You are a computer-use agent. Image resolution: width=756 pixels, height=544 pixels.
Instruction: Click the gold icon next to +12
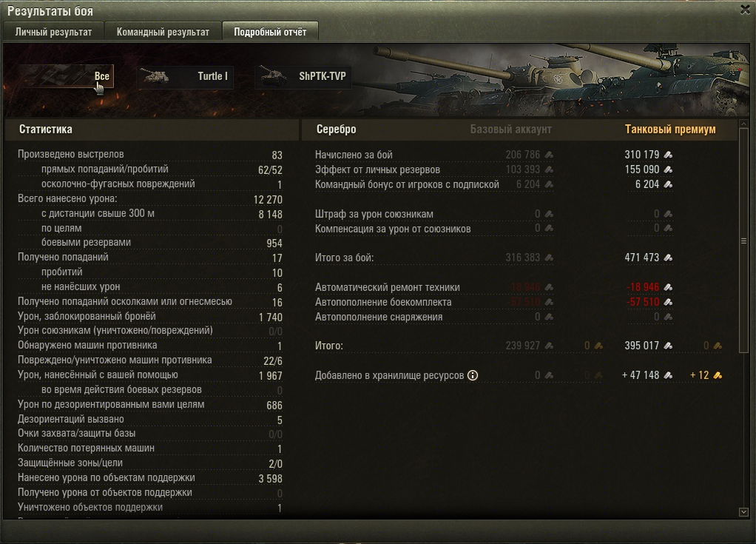point(718,375)
